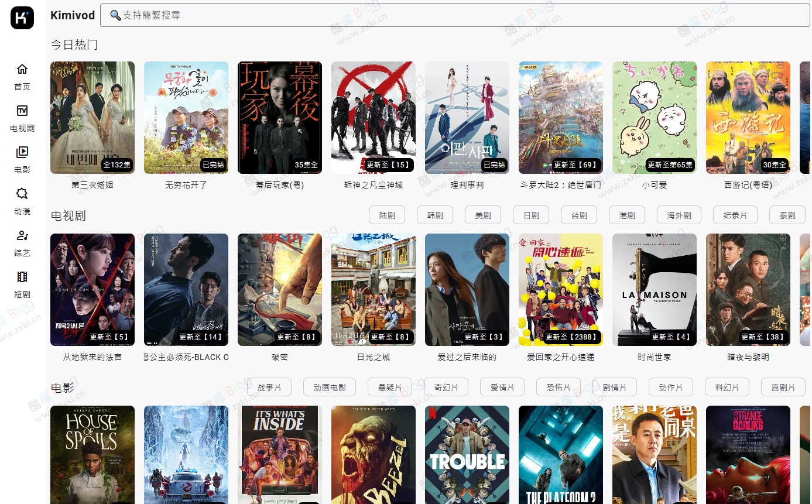Filter TV shows by 韩剧 button
Viewport: 812px width, 504px height.
coord(435,215)
